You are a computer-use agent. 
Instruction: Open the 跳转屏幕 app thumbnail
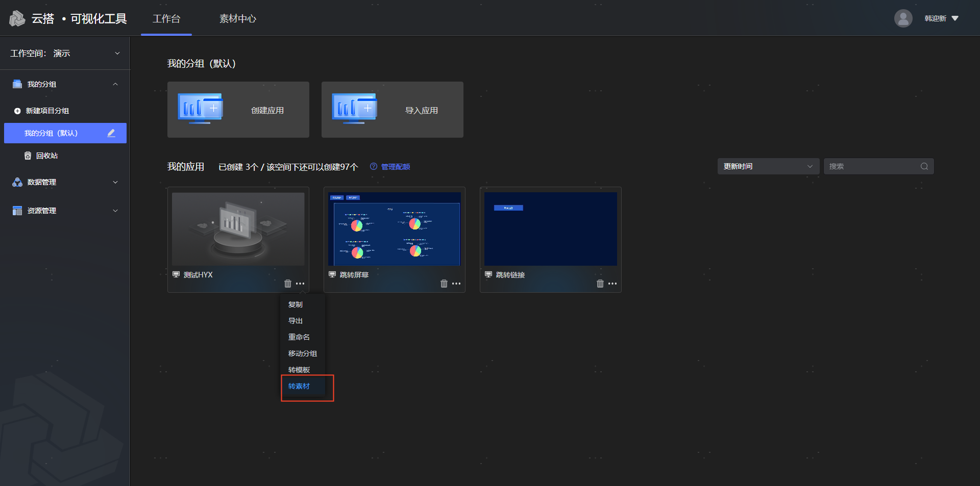[x=395, y=229]
